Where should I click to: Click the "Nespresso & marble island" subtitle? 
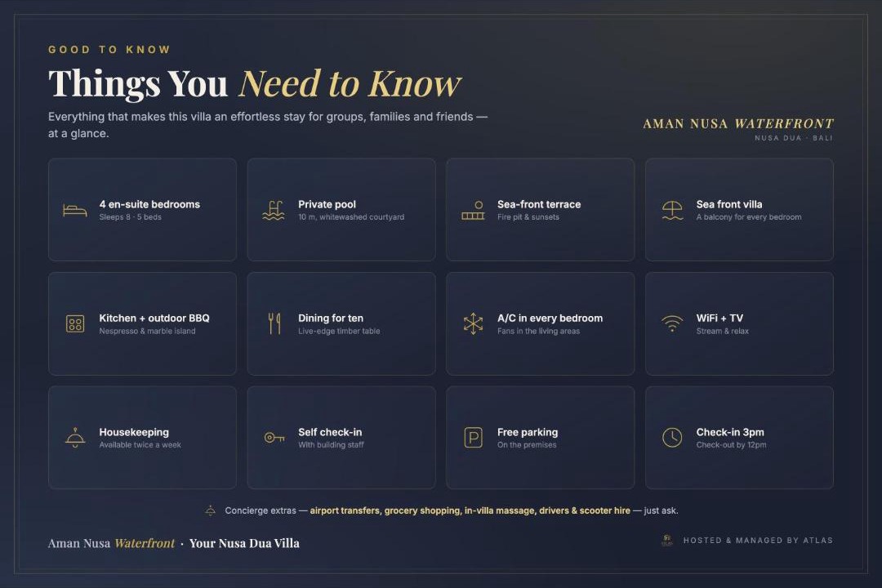click(147, 331)
